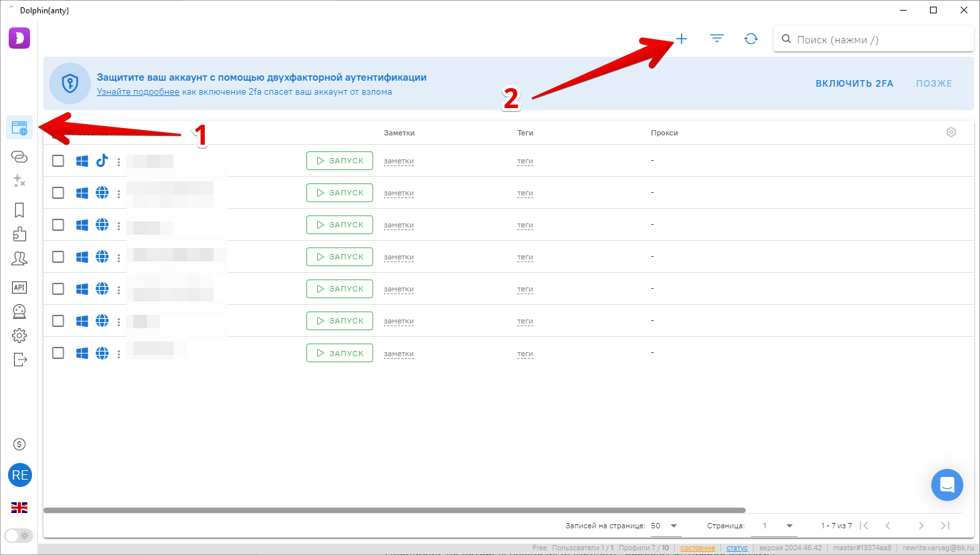Click the horizontal scrollbar under the table
The width and height of the screenshot is (980, 555).
coord(394,510)
